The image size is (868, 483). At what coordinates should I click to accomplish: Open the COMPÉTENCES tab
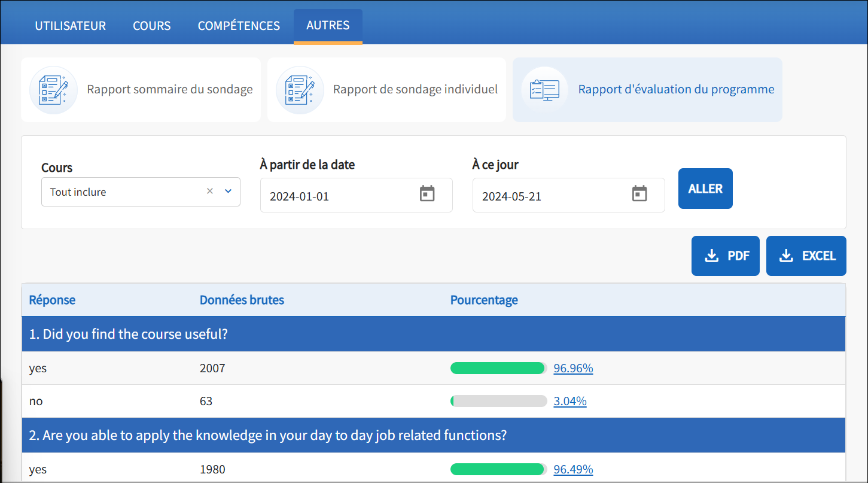pos(239,25)
